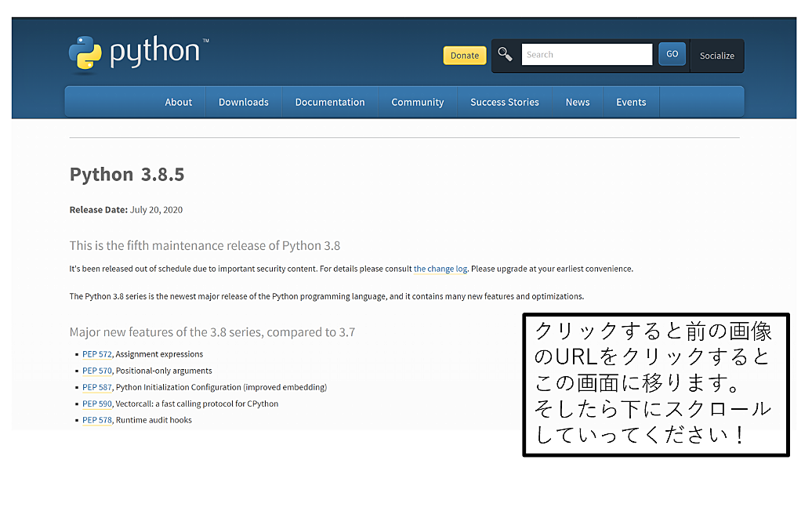Open the PEP 572 link
The image size is (812, 525).
[97, 354]
